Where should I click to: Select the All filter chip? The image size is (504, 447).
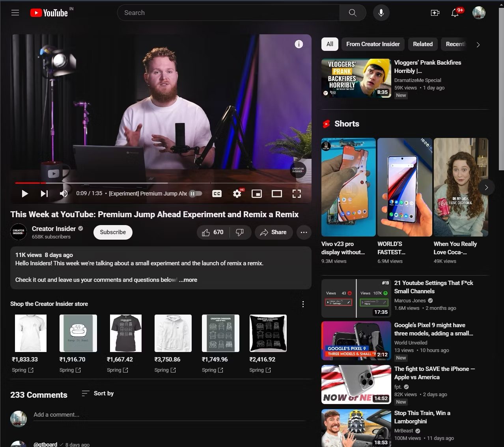click(x=330, y=44)
